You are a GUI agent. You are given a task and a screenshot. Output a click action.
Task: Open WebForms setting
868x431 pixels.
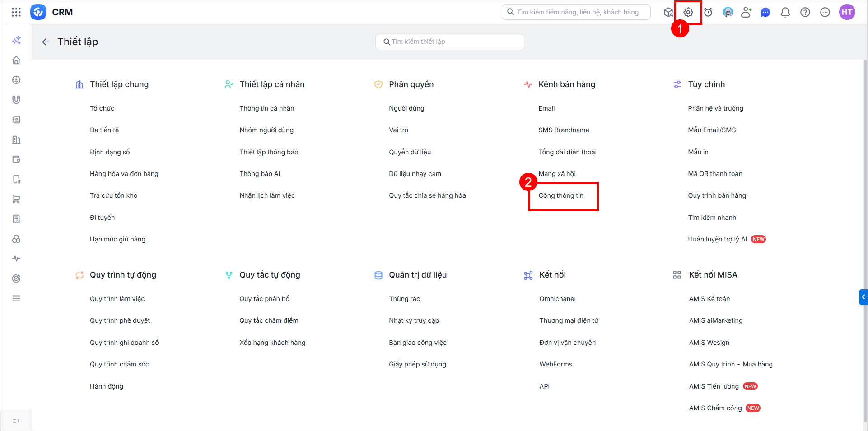[555, 364]
